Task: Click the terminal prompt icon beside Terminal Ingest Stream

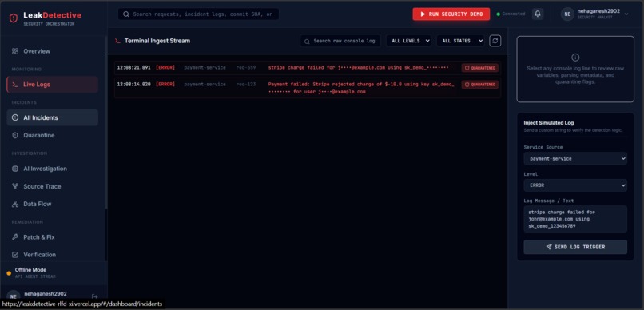Action: pos(117,41)
